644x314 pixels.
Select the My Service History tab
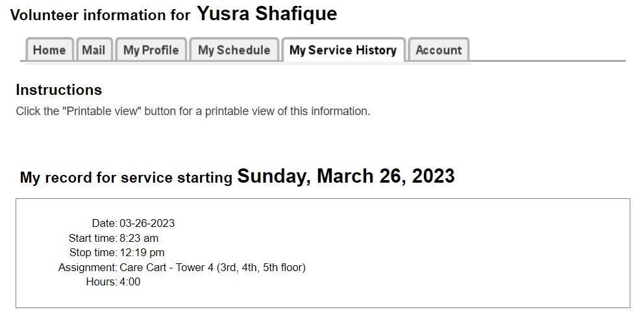[343, 50]
